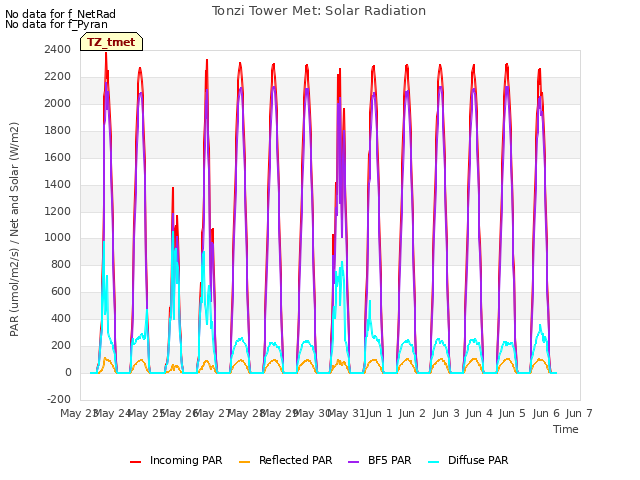640x480 pixels.
Task: Click the Time x-axis label
Action: coord(566,429)
